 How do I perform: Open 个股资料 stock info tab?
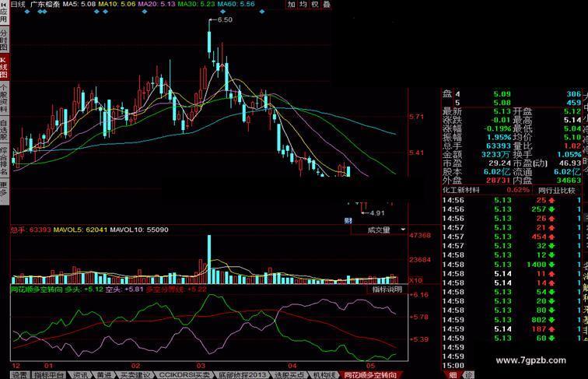tap(4, 98)
